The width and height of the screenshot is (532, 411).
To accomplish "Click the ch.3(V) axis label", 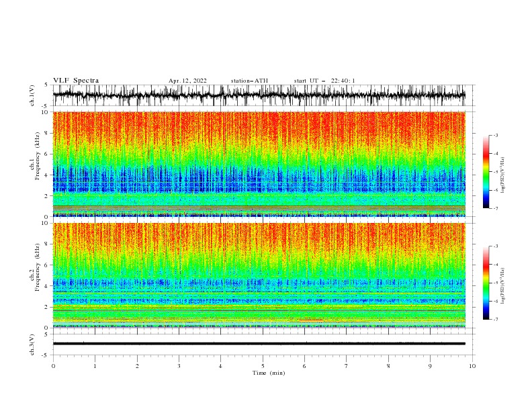I will (32, 345).
